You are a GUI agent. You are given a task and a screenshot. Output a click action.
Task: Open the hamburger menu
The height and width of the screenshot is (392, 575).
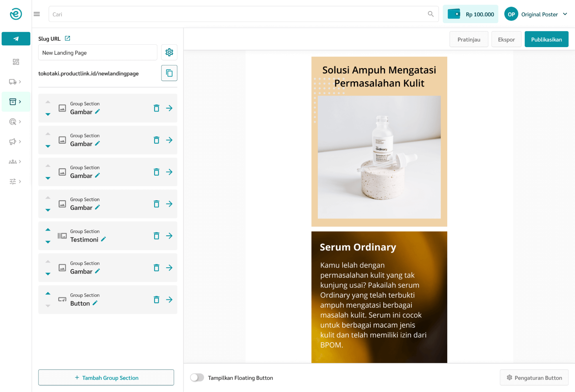[x=37, y=14]
